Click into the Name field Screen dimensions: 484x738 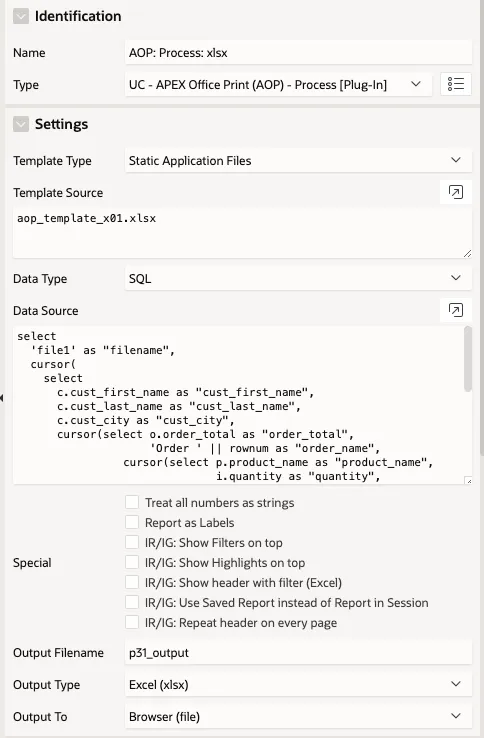298,52
